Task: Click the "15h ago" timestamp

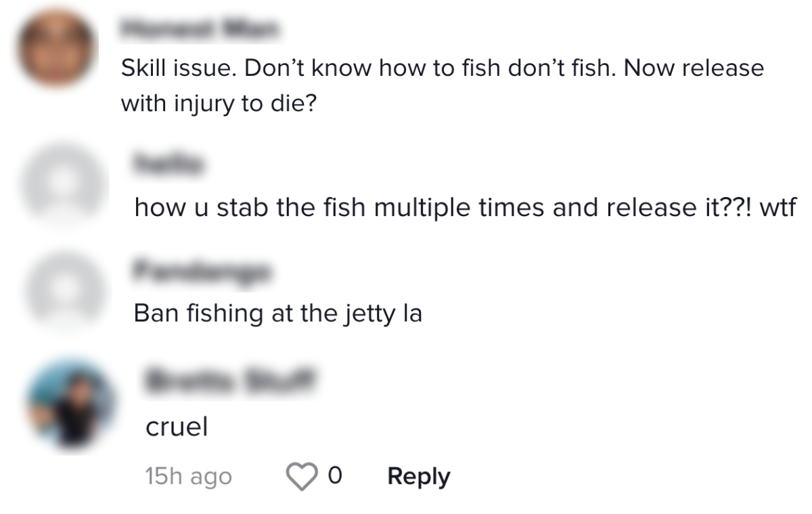Action: [x=189, y=477]
